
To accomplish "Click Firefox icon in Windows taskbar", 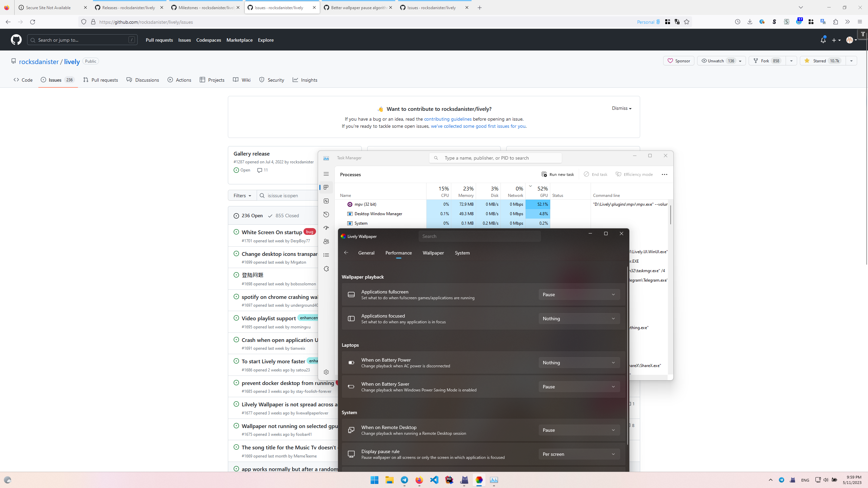I will coord(419,480).
